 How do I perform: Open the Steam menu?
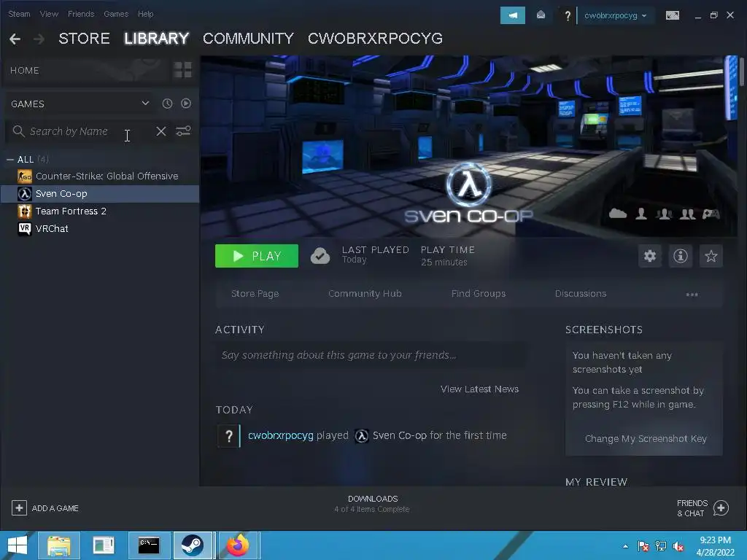19,14
